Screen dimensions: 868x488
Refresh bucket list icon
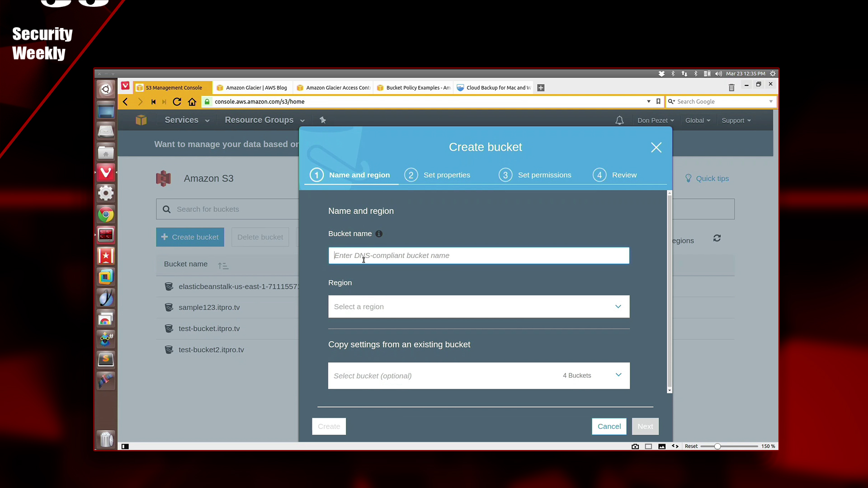pyautogui.click(x=717, y=238)
